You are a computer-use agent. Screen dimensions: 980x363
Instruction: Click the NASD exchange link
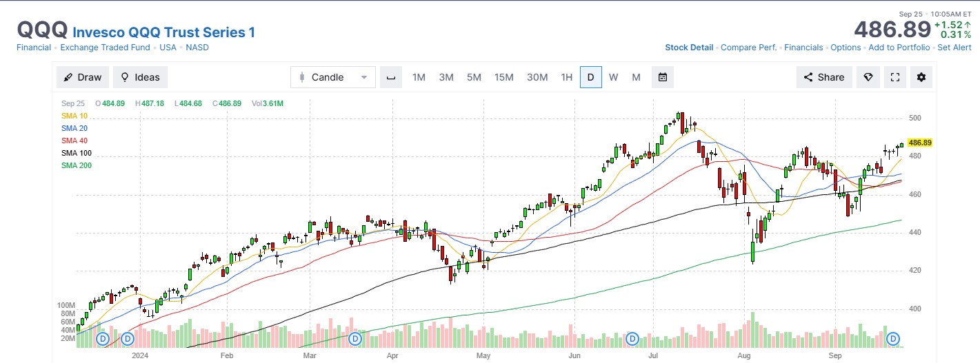(x=197, y=48)
